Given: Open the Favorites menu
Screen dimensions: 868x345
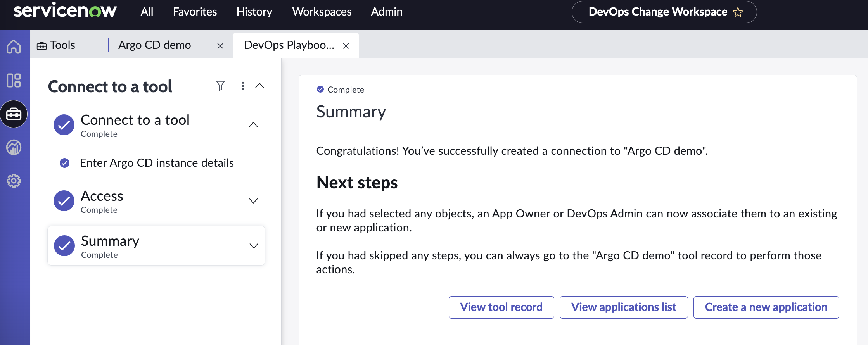Looking at the screenshot, I should 195,12.
